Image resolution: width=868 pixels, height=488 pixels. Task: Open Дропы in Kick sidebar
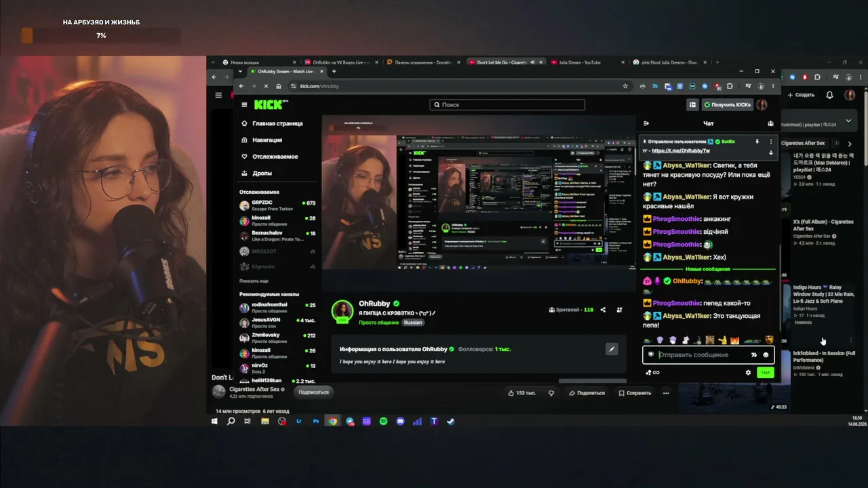[256, 173]
